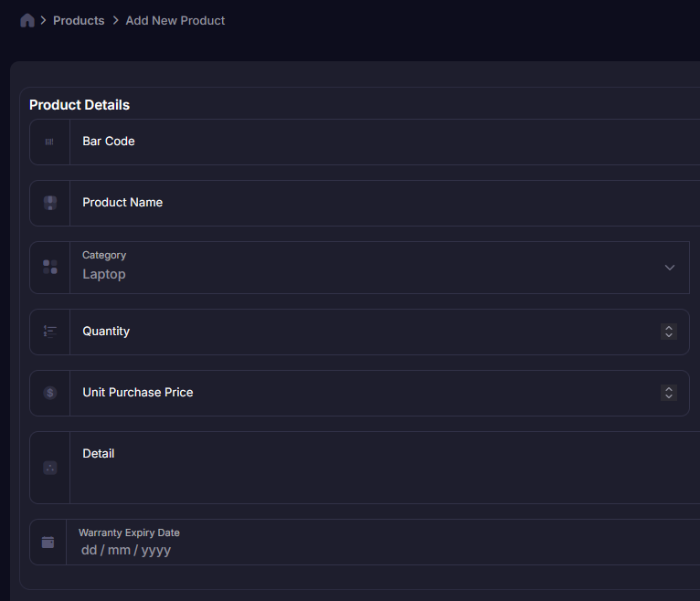Click the icon beside the Detail field
Image resolution: width=700 pixels, height=601 pixels.
[x=50, y=468]
